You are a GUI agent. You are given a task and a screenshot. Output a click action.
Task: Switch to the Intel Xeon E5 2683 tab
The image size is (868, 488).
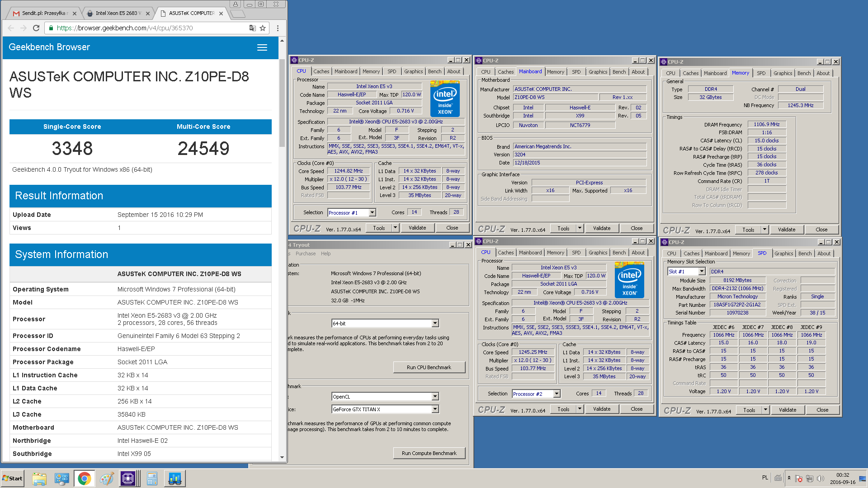click(x=118, y=13)
